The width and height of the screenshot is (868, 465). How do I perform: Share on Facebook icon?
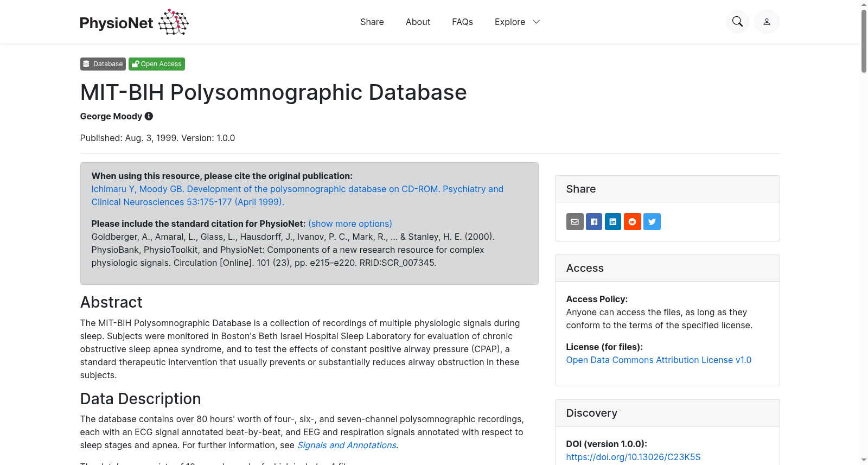[x=594, y=221]
